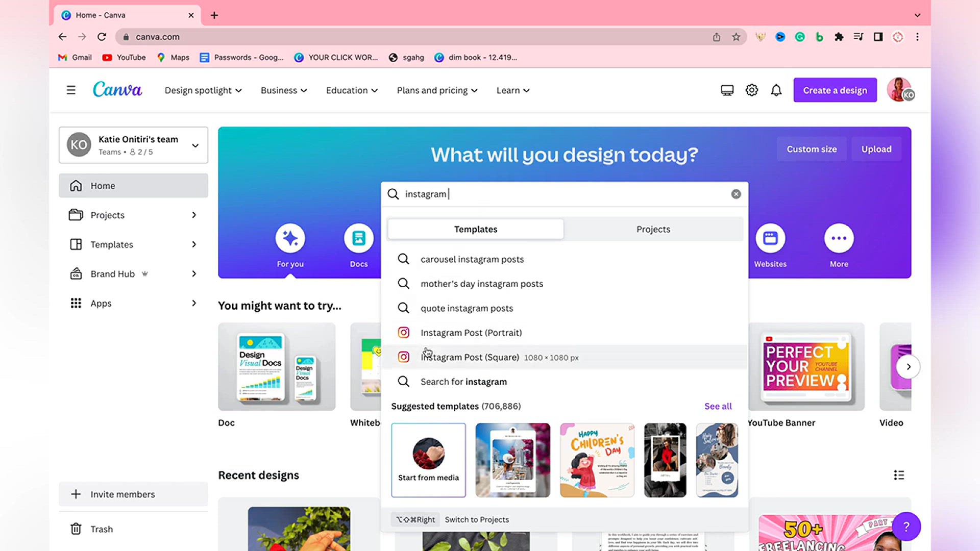Image resolution: width=980 pixels, height=551 pixels.
Task: Toggle the recent designs list view icon
Action: tap(899, 475)
